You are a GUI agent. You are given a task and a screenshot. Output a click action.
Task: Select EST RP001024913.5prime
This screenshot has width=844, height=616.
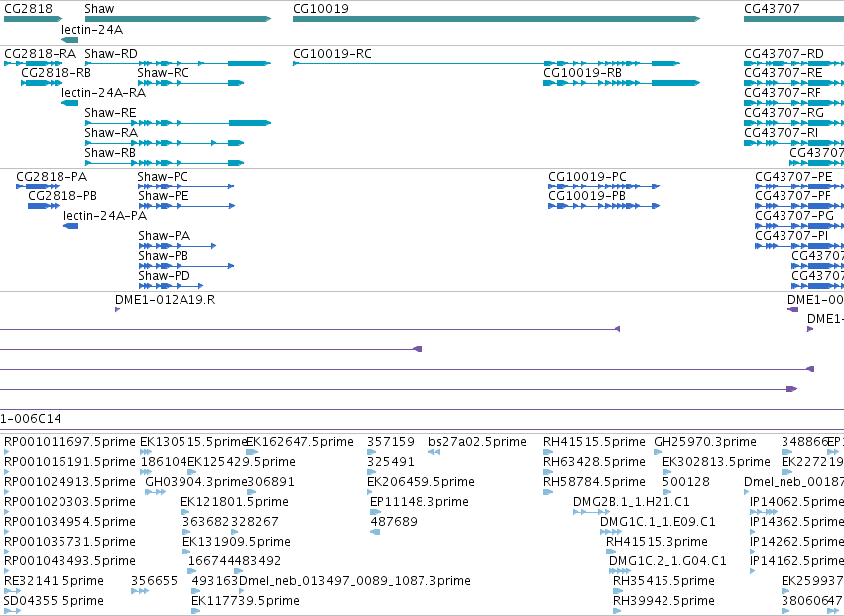[70, 482]
